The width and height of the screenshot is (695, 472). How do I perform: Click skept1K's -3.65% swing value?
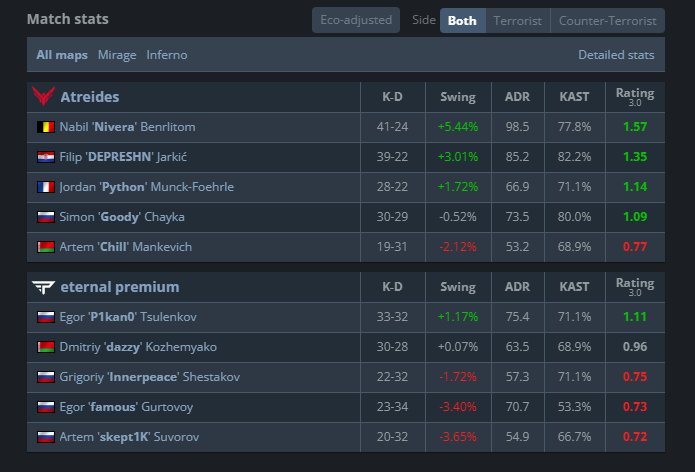pyautogui.click(x=458, y=437)
